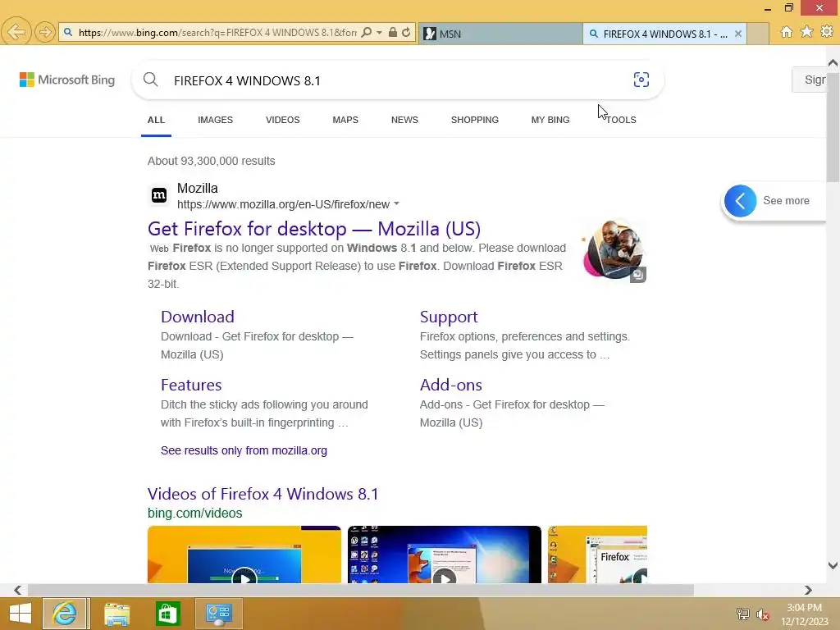
Task: Switch to the MSN tab
Action: [x=500, y=34]
